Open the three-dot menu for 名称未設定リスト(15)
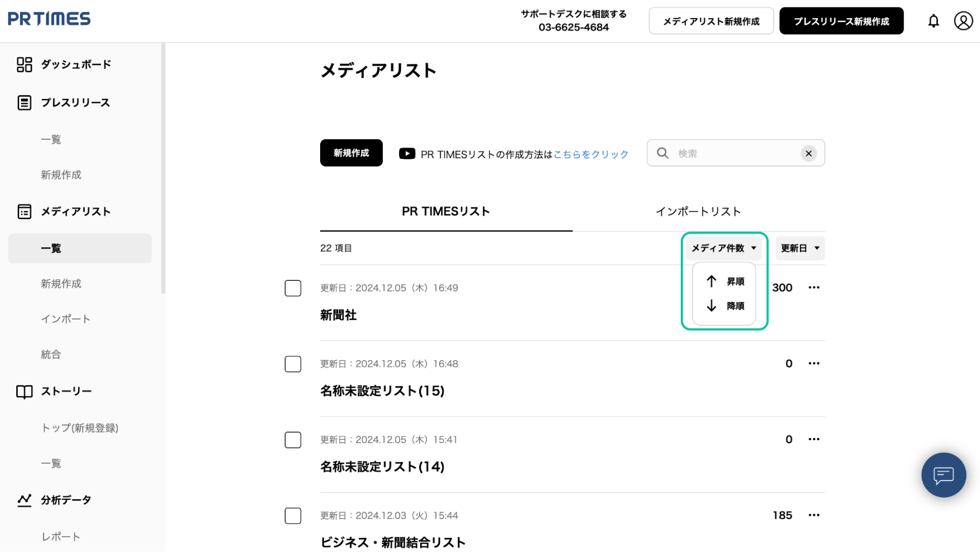This screenshot has width=980, height=552. point(814,364)
